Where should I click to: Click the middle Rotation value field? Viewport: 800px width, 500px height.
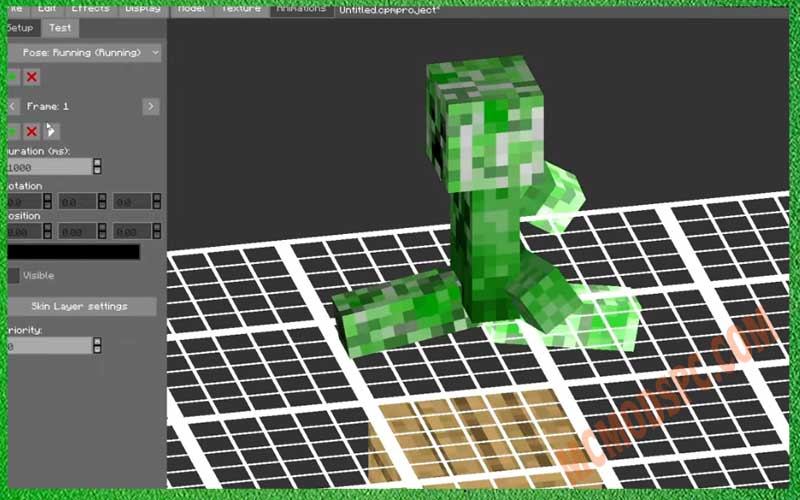78,202
